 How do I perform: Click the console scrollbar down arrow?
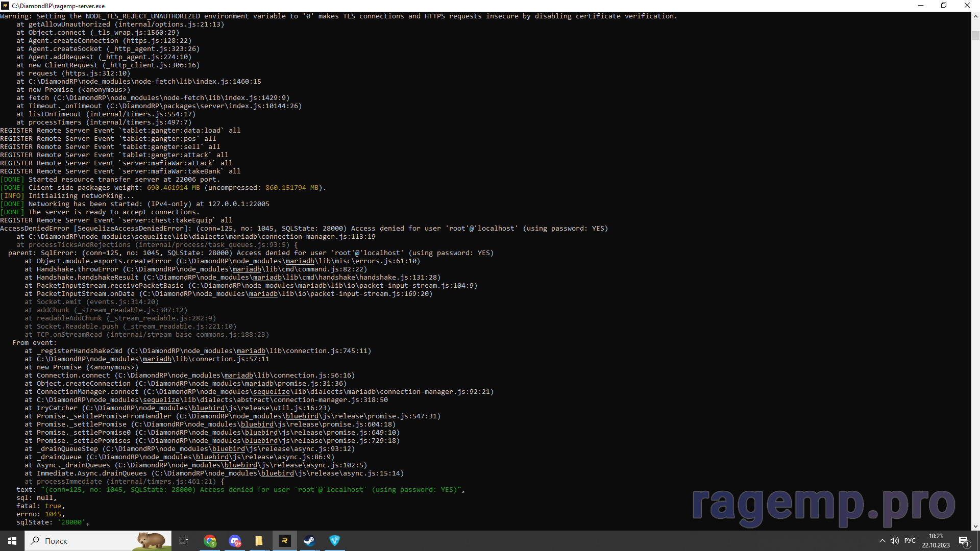pyautogui.click(x=975, y=526)
